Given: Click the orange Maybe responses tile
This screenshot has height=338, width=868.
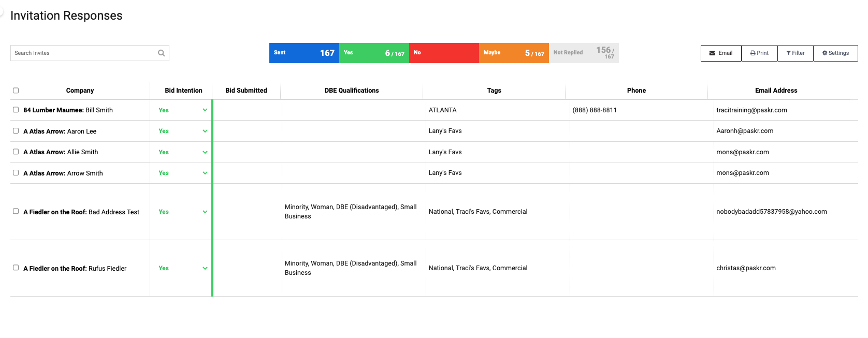Looking at the screenshot, I should click(514, 53).
